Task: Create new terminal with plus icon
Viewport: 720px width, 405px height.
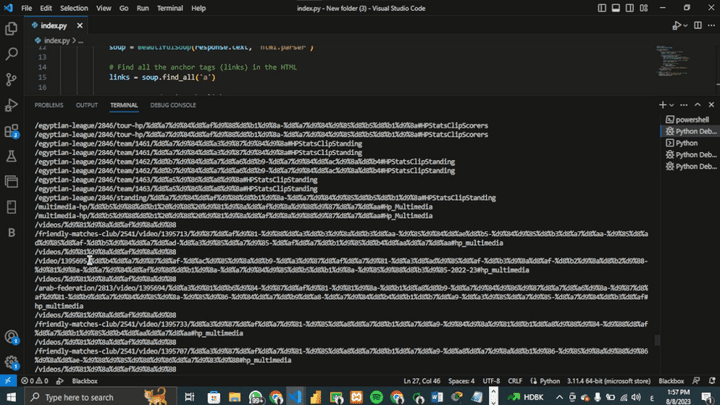Action: 662,105
